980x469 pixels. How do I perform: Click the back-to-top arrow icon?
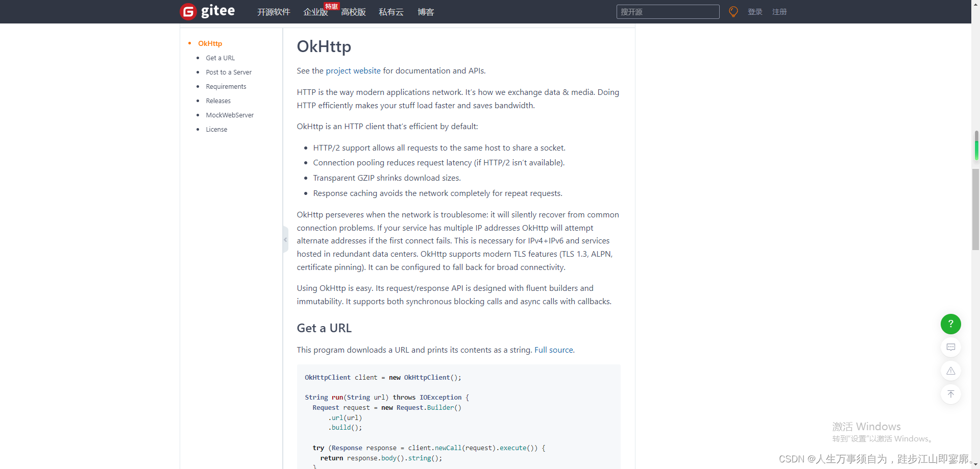click(x=950, y=394)
